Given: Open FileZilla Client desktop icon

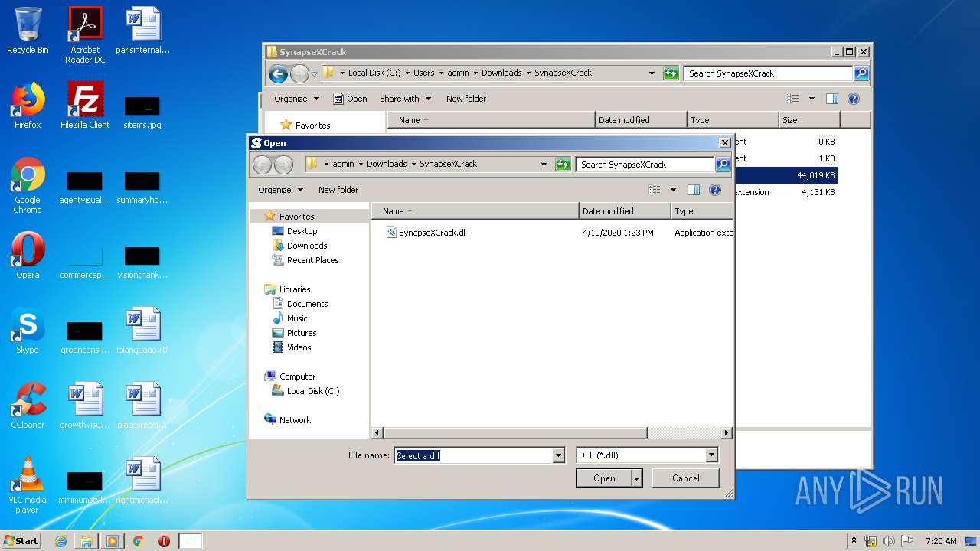Looking at the screenshot, I should click(85, 106).
